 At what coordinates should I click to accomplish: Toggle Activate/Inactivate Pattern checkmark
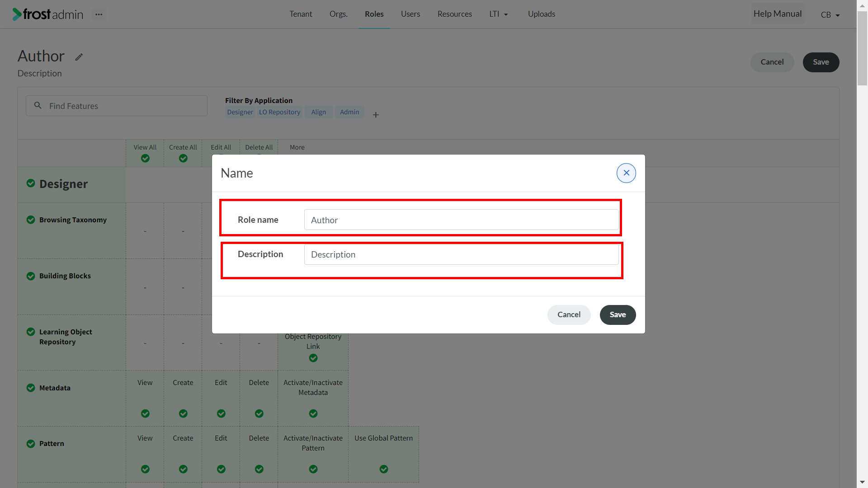coord(313,469)
